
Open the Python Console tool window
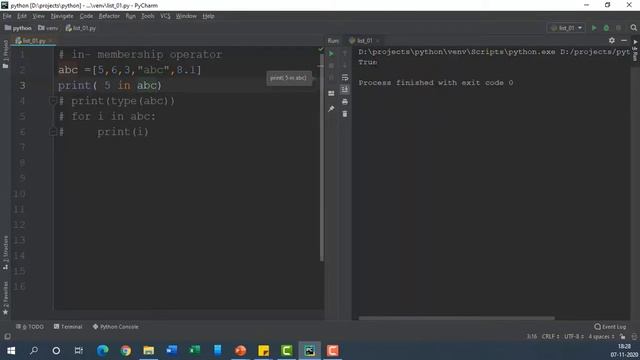[116, 327]
